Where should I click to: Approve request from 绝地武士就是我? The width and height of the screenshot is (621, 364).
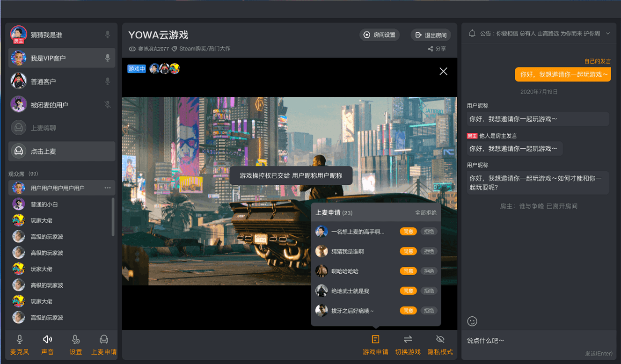408,291
